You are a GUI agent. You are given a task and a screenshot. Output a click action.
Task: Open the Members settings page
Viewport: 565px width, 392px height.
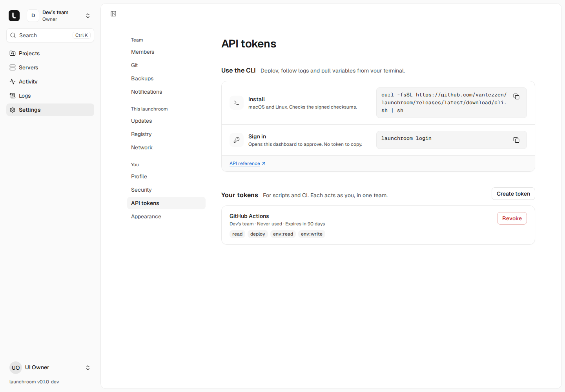166,52
